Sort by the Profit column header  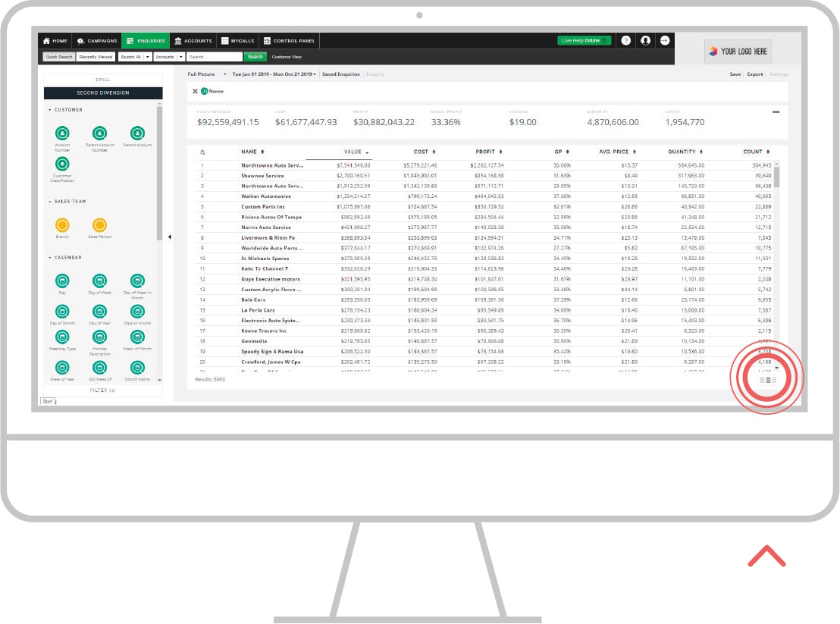click(488, 152)
